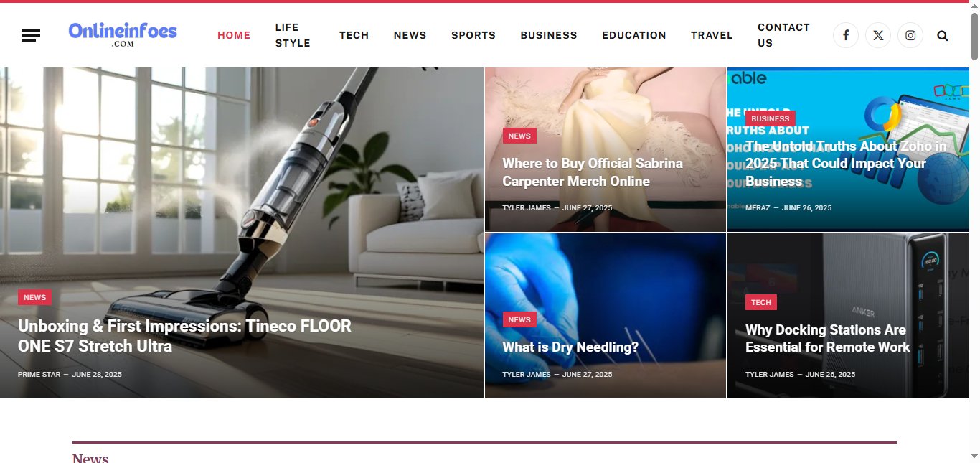Screen dimensions: 980x463
Task: Select the Home menu item
Action: pos(234,35)
